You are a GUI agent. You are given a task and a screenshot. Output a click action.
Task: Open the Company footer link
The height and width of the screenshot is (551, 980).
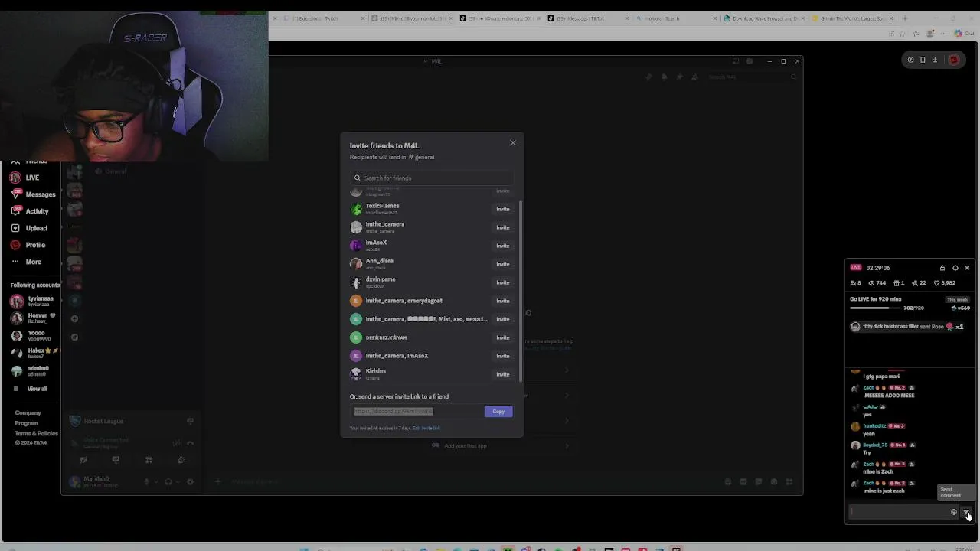pos(28,413)
